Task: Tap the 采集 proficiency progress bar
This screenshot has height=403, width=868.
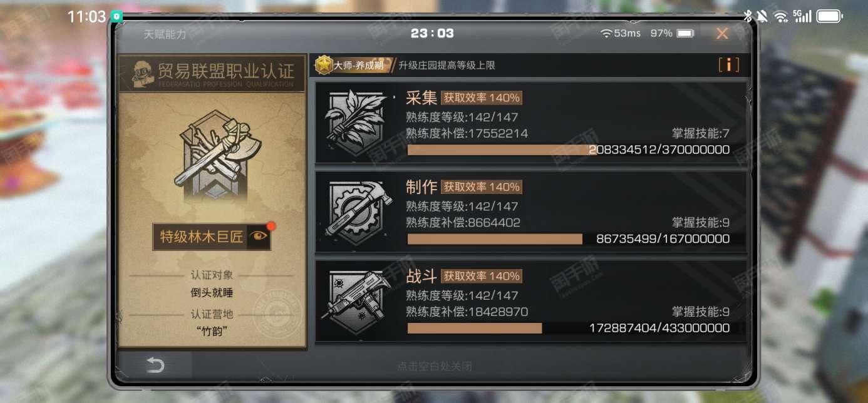Action: (x=569, y=150)
